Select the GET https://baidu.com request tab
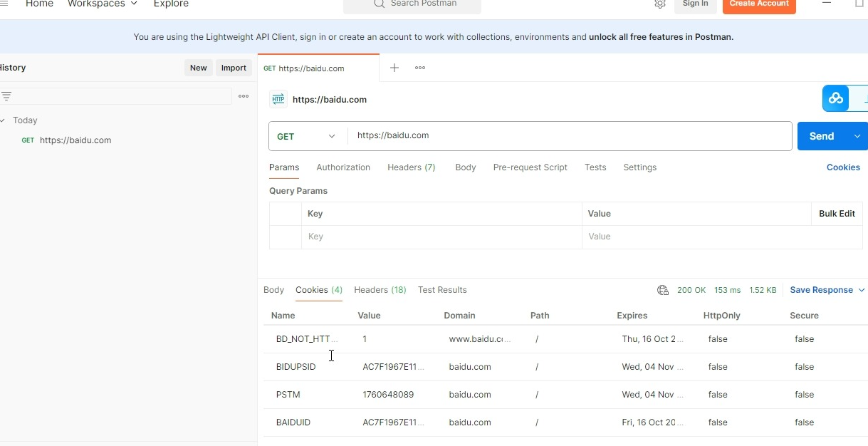 point(318,68)
